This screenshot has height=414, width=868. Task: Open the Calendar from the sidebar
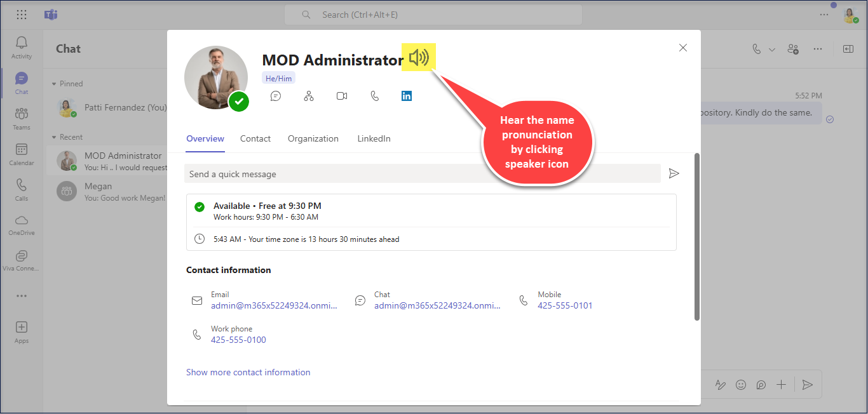21,152
